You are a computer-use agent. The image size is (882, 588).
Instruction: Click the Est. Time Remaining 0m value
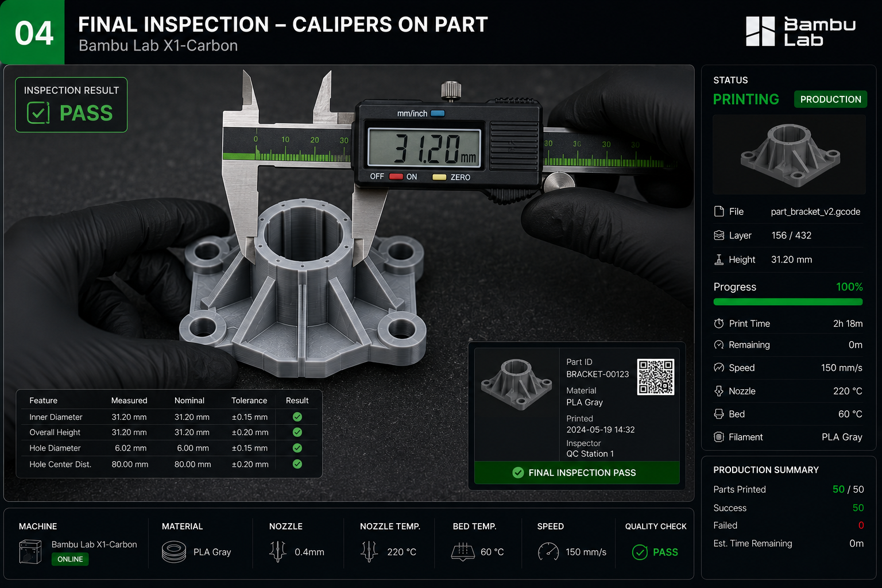(856, 543)
